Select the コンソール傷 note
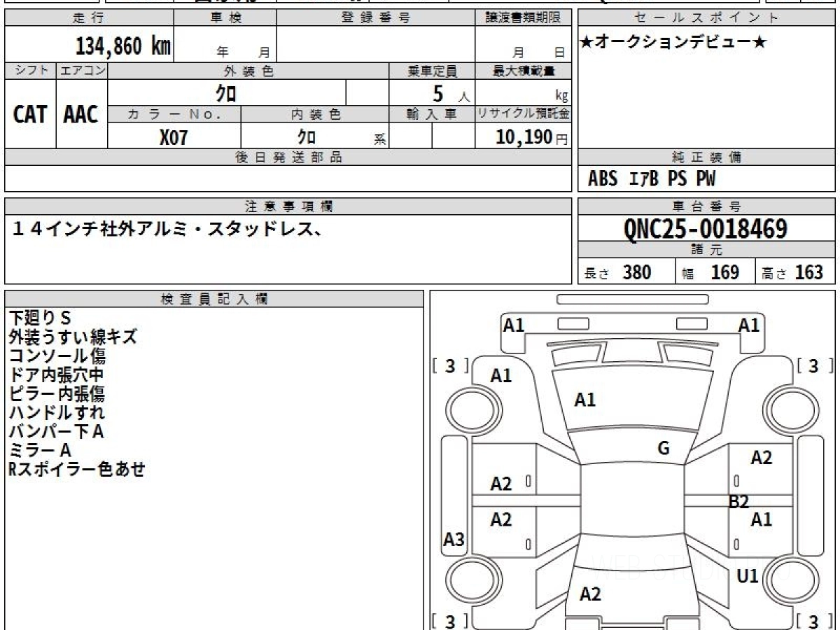The width and height of the screenshot is (840, 630). 57,356
